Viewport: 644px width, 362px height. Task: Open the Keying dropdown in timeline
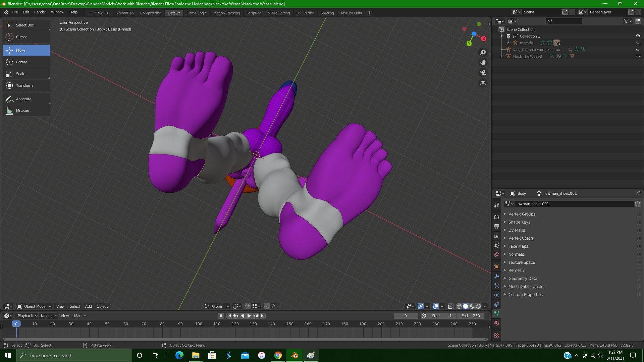pyautogui.click(x=49, y=316)
